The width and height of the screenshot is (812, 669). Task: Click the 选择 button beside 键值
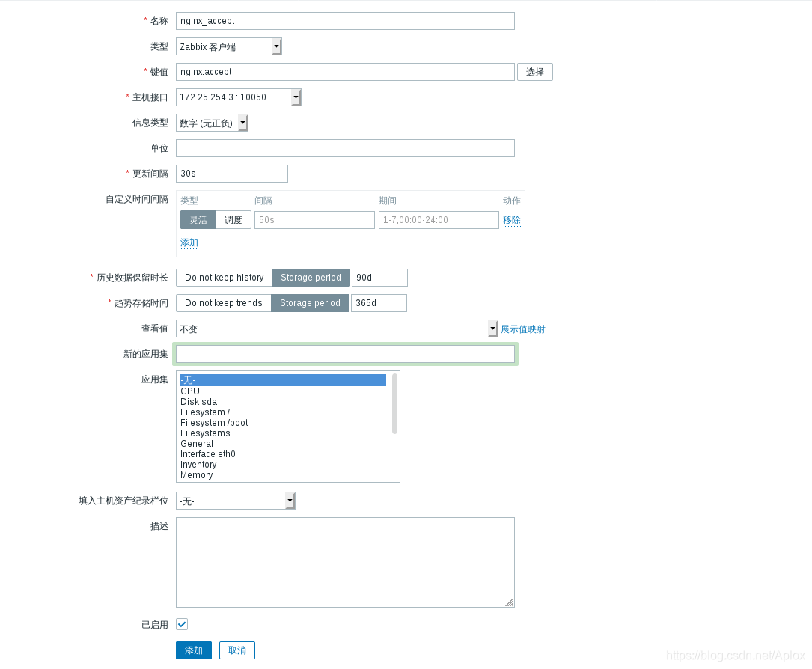tap(535, 71)
